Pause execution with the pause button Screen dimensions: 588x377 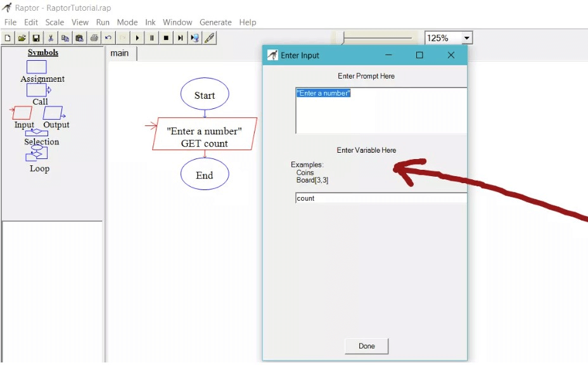(151, 38)
